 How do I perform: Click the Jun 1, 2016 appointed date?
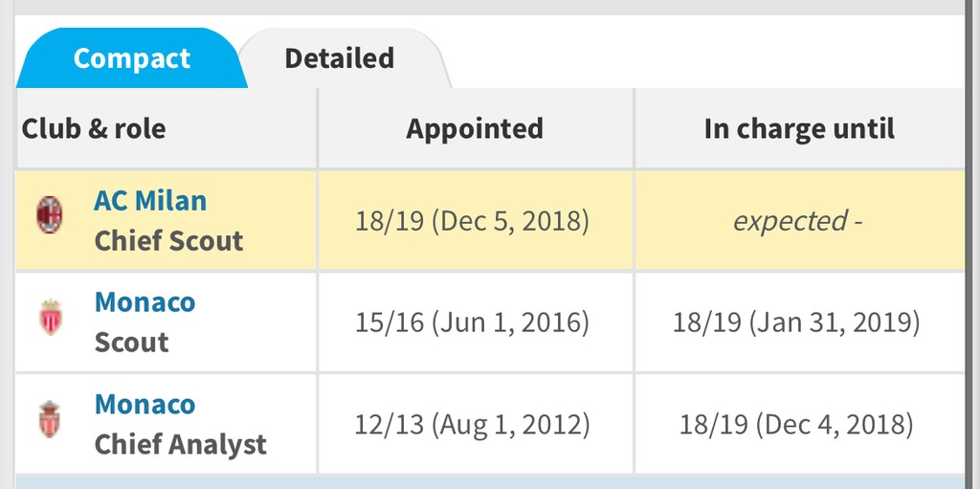coord(472,322)
